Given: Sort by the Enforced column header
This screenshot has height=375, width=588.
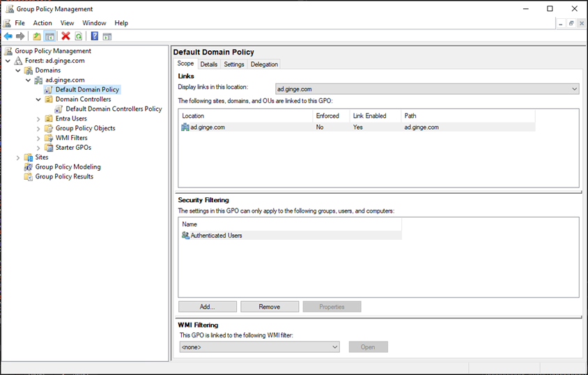Looking at the screenshot, I should click(331, 116).
